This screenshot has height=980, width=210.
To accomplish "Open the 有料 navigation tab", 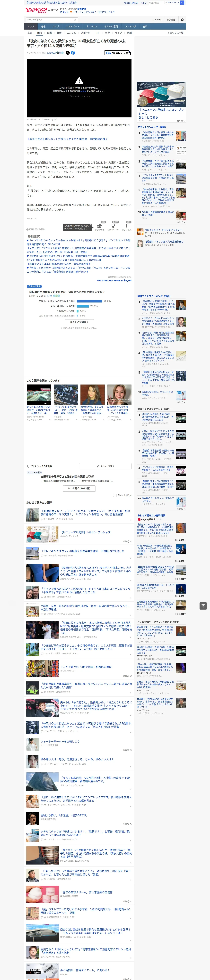I will [x=145, y=27].
